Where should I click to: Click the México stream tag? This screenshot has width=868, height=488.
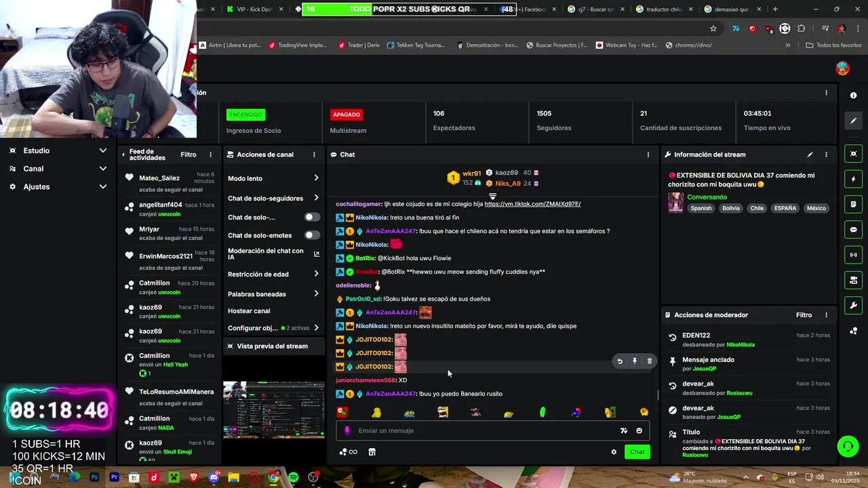coord(816,209)
